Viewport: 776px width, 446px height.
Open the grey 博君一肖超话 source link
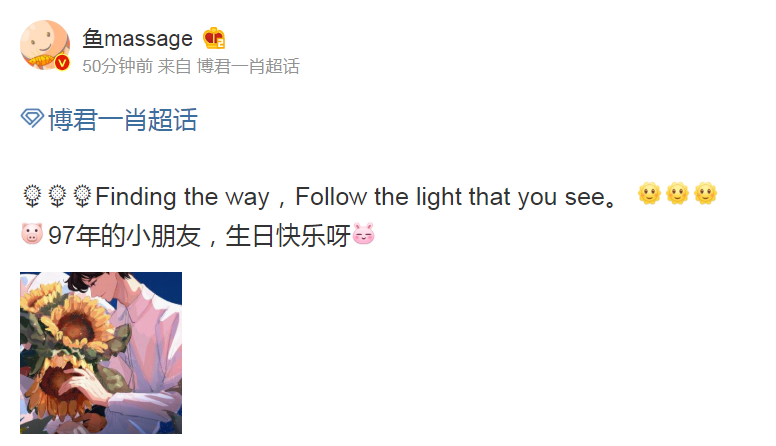coord(248,66)
